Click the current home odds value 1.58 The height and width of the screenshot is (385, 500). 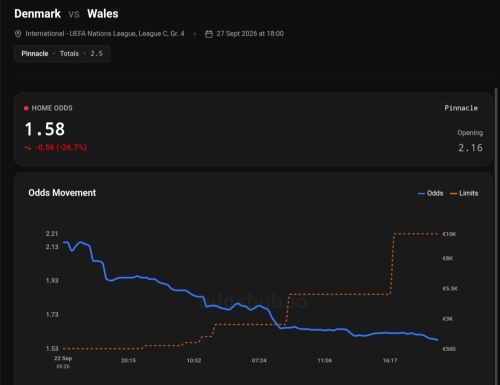click(45, 129)
